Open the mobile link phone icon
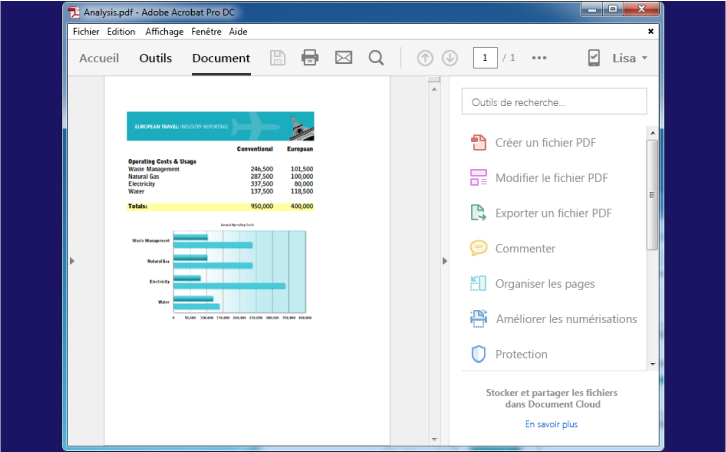Viewport: 726px width, 452px height. pyautogui.click(x=594, y=58)
